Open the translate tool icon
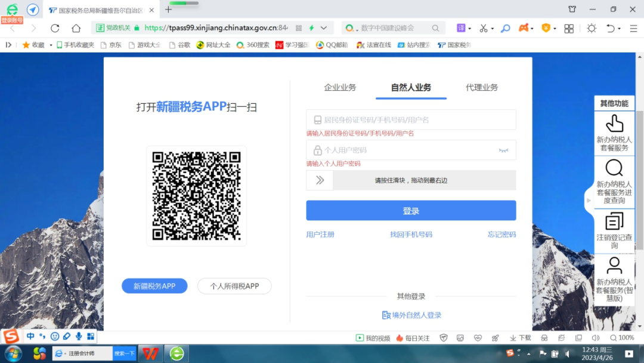The height and width of the screenshot is (363, 644). [461, 28]
